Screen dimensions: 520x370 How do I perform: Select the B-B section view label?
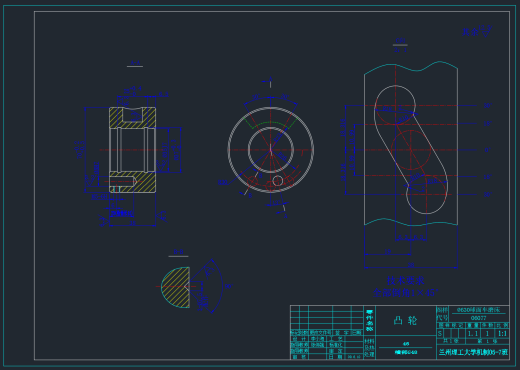coord(178,252)
